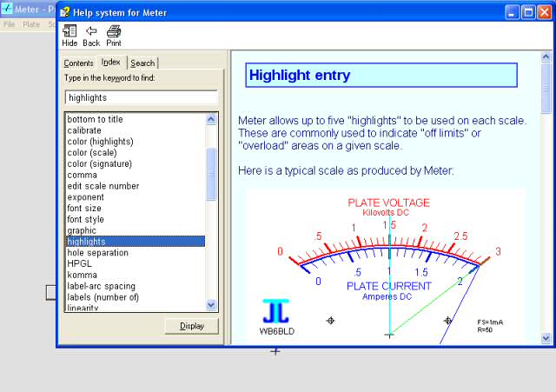Screen dimensions: 556x392
Task: Pick 'label-arc spacing' in the index
Action: click(x=102, y=286)
